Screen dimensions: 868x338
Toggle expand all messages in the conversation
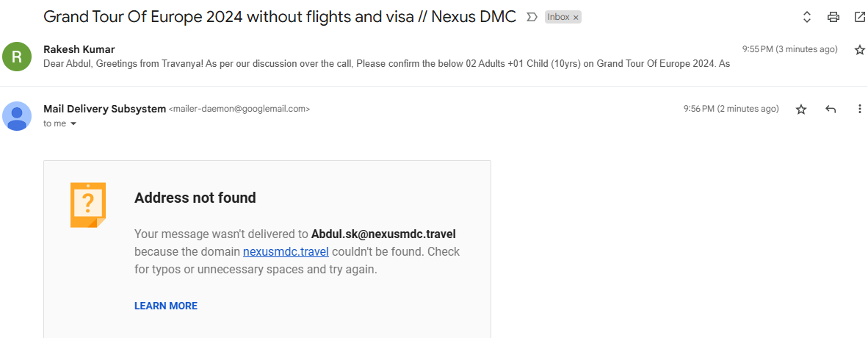(x=806, y=17)
